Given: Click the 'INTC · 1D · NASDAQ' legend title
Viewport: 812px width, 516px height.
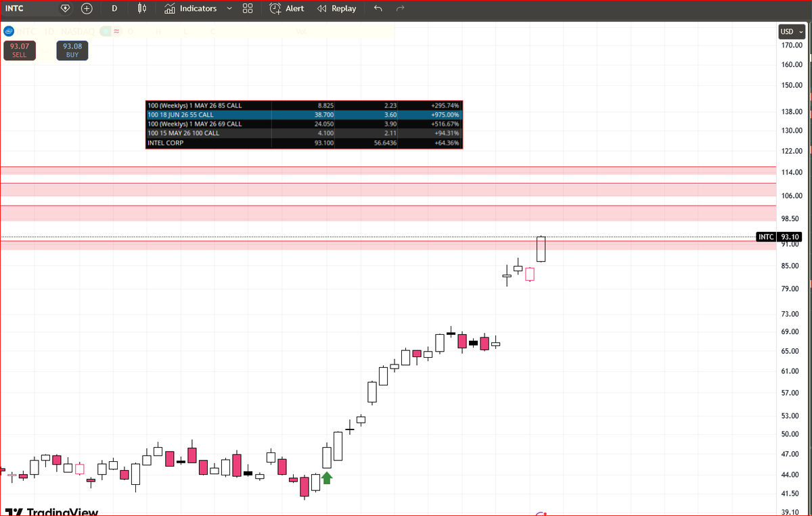Looking at the screenshot, I should point(56,31).
